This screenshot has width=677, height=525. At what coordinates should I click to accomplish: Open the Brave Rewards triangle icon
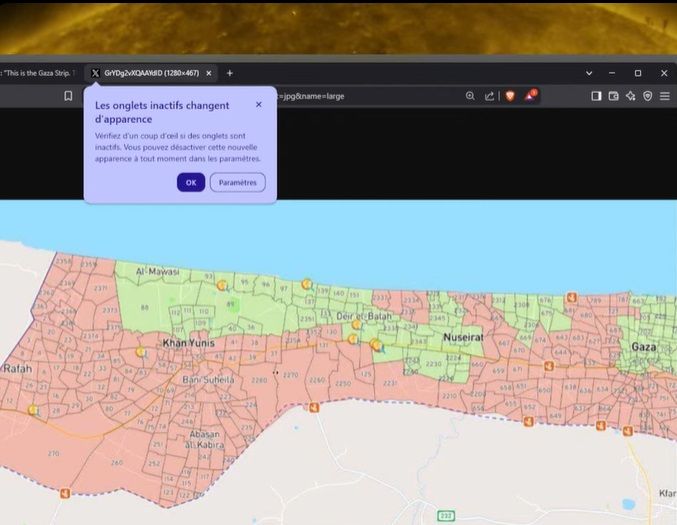[x=532, y=96]
